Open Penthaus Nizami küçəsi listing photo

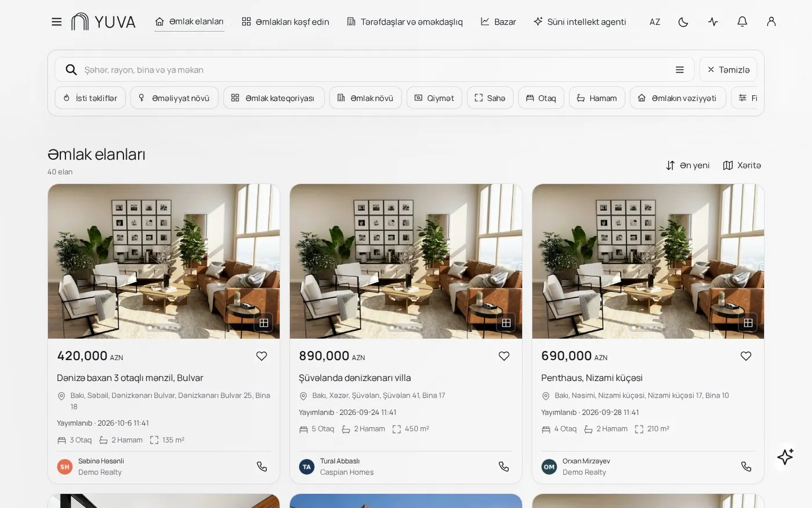point(648,261)
